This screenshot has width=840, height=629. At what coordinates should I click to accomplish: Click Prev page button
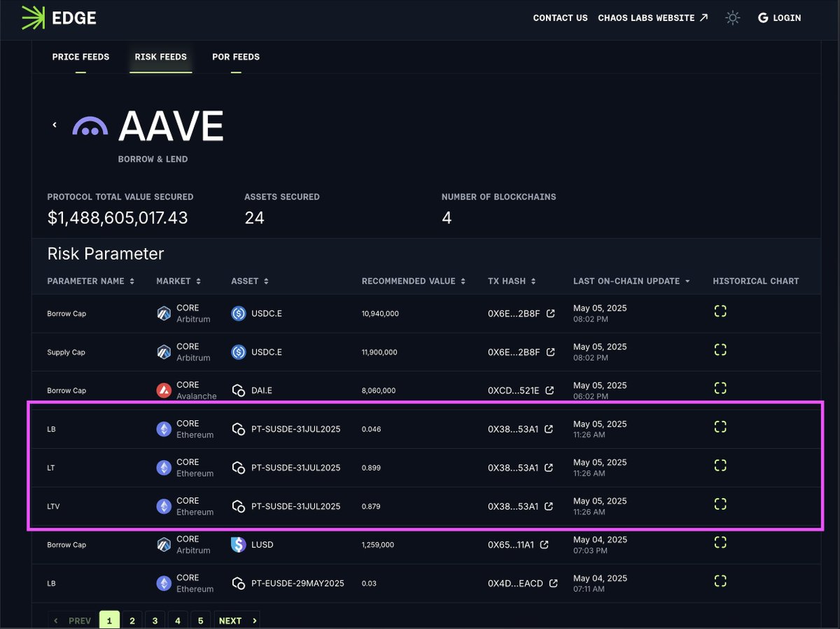[73, 621]
